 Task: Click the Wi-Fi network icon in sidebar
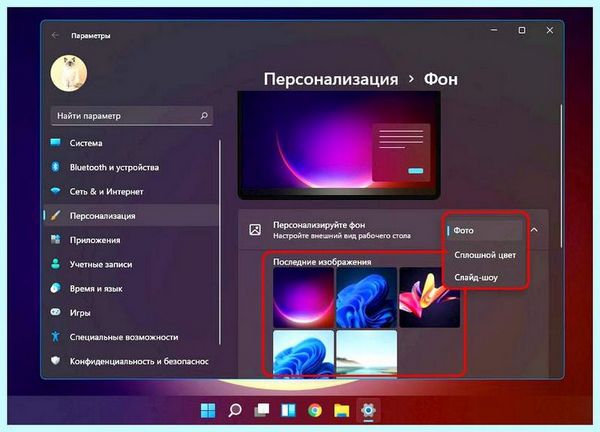coord(55,191)
